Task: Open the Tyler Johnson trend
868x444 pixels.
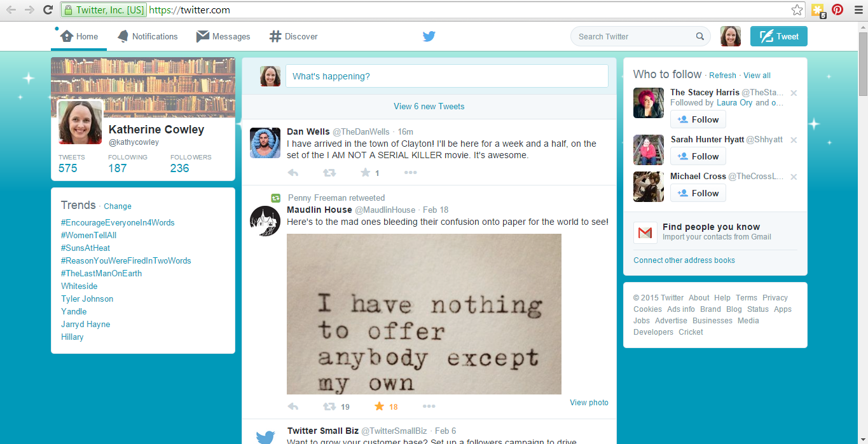Action: [87, 299]
